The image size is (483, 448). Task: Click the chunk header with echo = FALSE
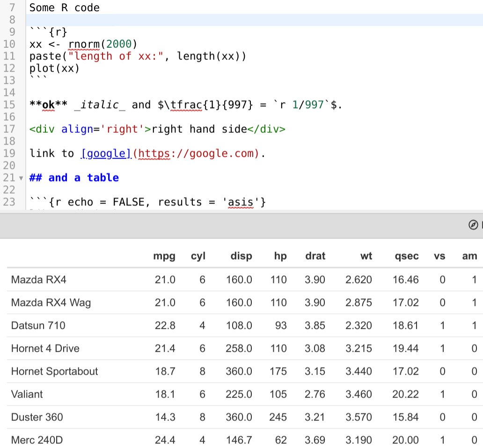pos(147,202)
